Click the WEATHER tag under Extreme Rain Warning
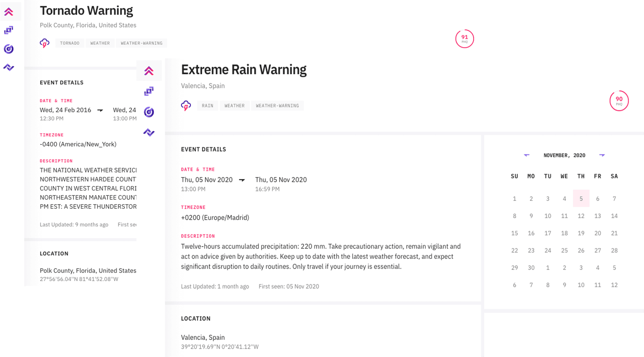 click(x=234, y=106)
